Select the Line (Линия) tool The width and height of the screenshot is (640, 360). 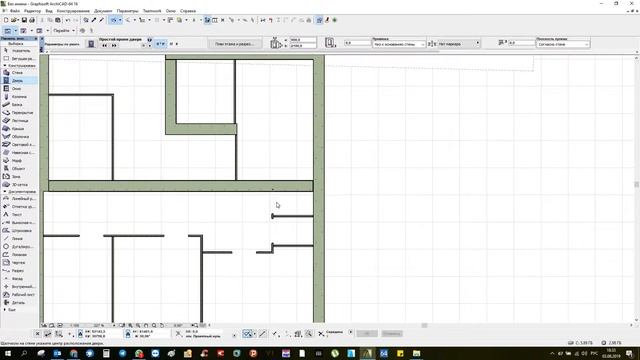pos(19,239)
